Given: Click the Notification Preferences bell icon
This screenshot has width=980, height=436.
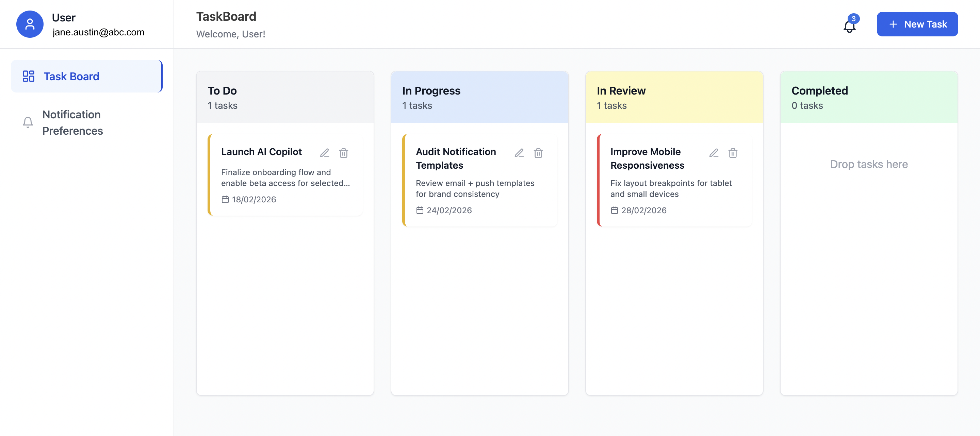Looking at the screenshot, I should [28, 122].
